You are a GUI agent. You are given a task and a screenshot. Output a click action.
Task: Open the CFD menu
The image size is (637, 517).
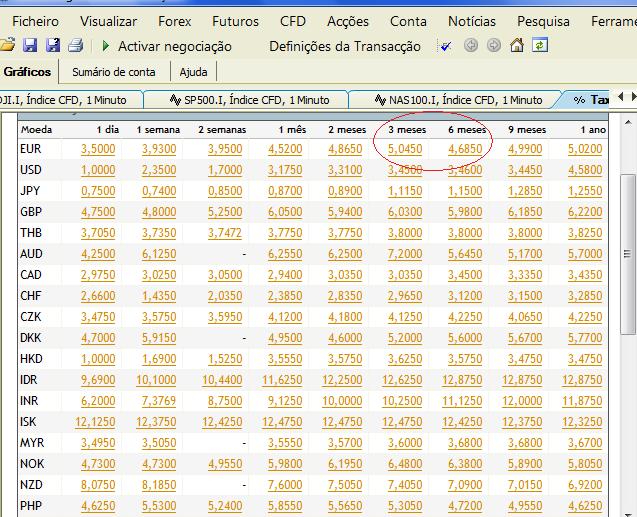point(293,21)
